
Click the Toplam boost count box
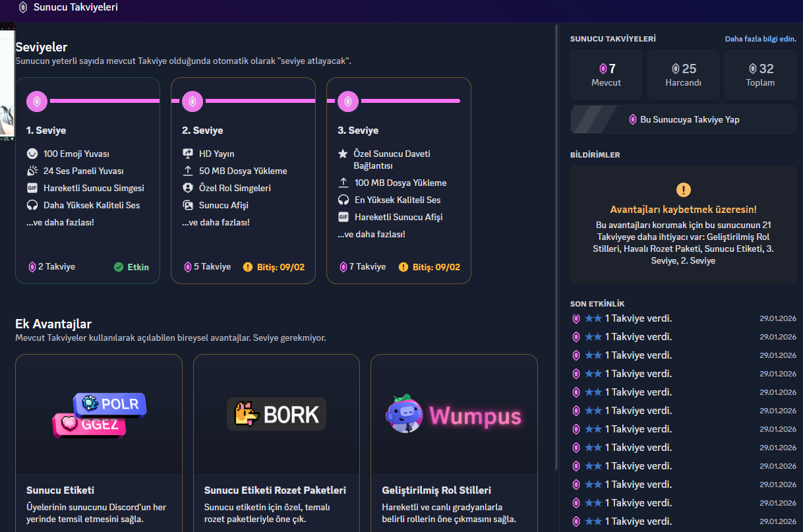(x=760, y=74)
